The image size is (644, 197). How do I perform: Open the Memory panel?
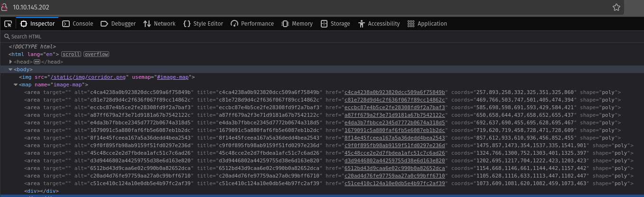coord(297,24)
